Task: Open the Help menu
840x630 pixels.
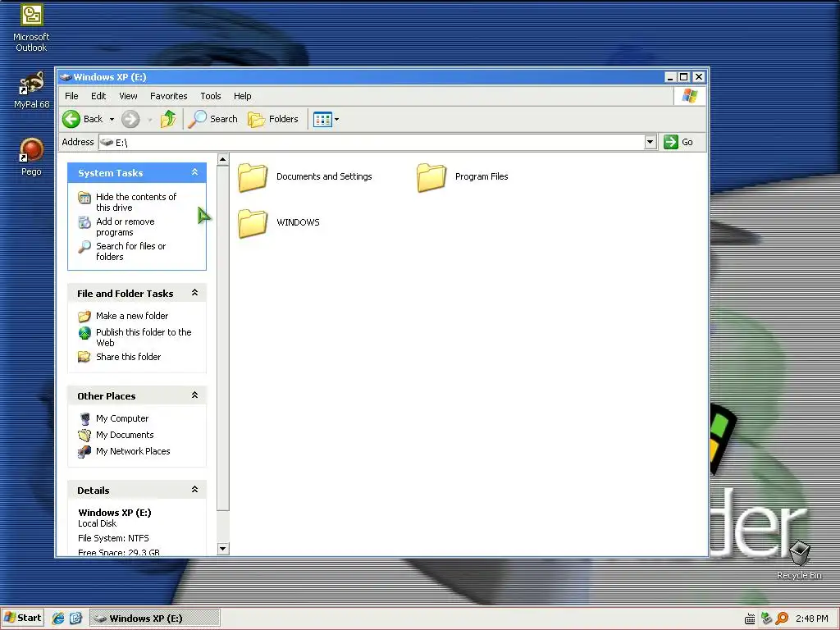Action: (x=242, y=96)
